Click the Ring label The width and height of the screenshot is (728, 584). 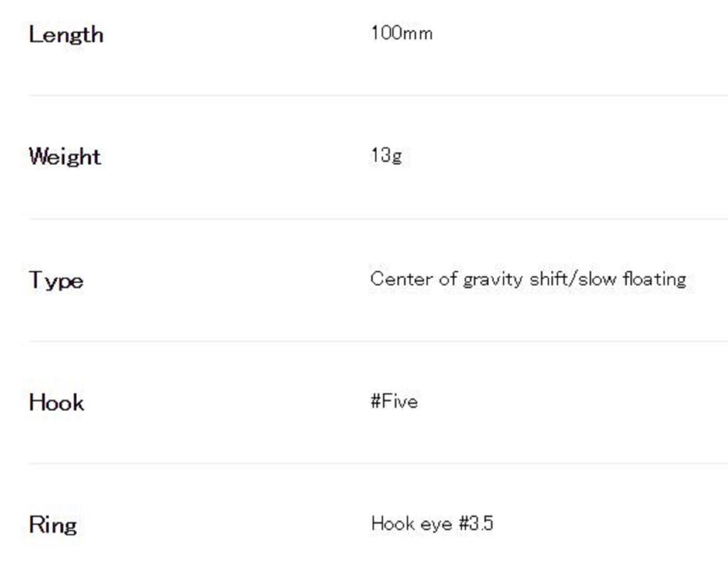tap(53, 526)
